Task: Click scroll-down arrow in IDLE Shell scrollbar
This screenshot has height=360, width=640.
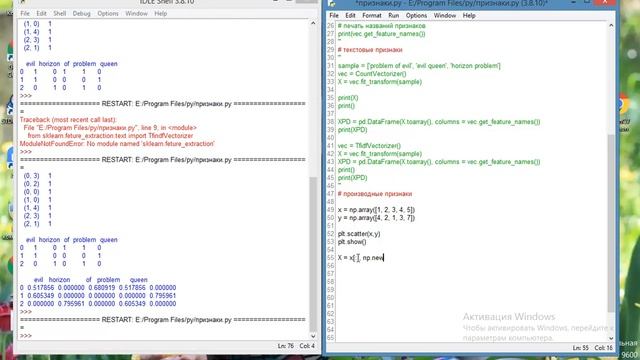Action: pyautogui.click(x=313, y=336)
